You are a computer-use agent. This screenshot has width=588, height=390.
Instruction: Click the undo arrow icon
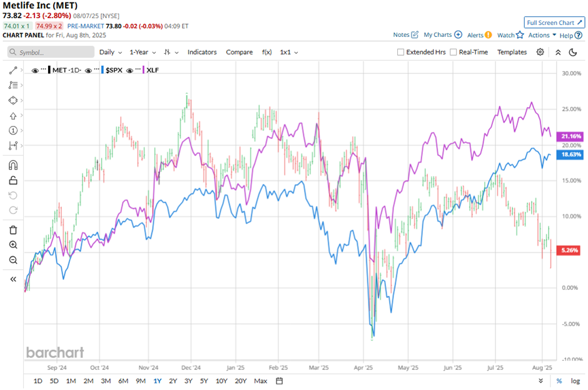13,195
